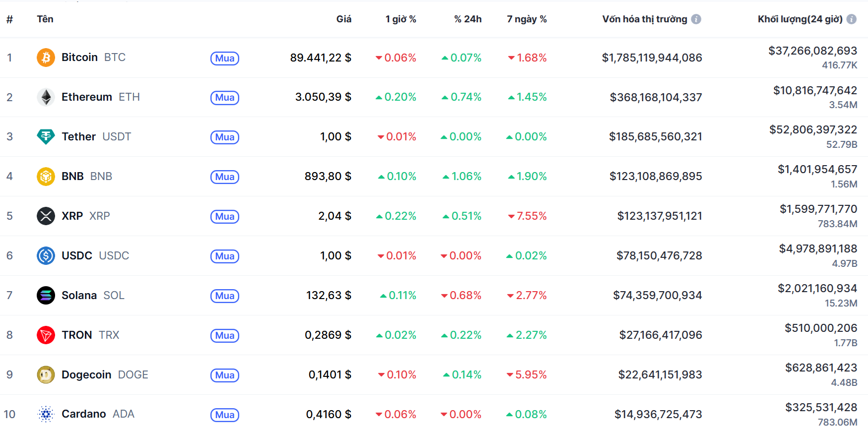This screenshot has width=868, height=433.
Task: Open the Tether USDT name link
Action: click(96, 136)
